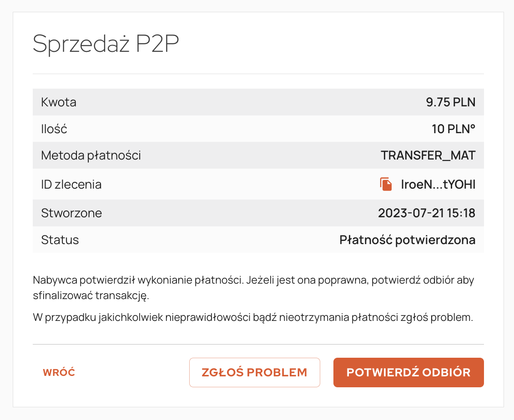Select the TRANSFER_MAT payment method value
This screenshot has height=420, width=514.
click(428, 156)
